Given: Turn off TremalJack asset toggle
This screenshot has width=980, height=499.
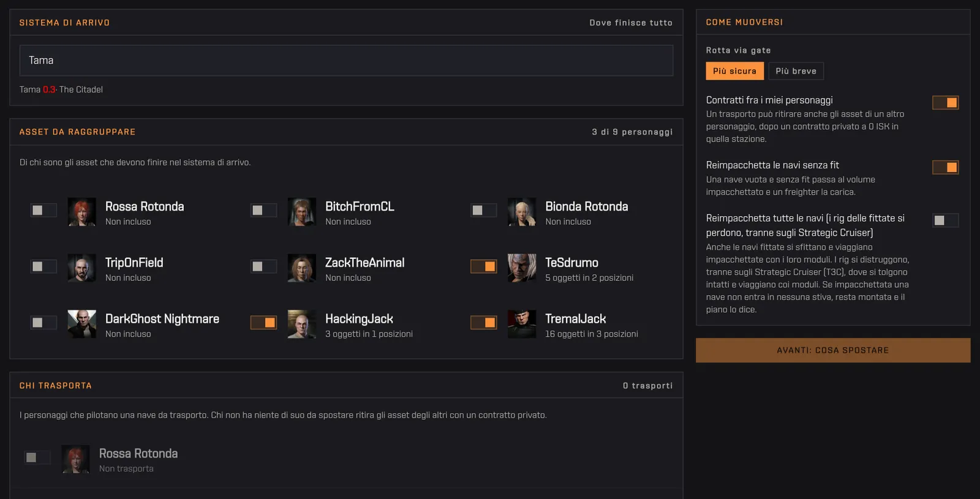Looking at the screenshot, I should point(483,323).
